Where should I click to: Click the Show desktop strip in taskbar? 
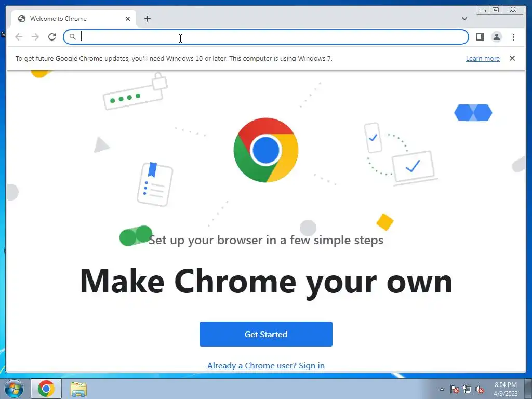coord(528,389)
